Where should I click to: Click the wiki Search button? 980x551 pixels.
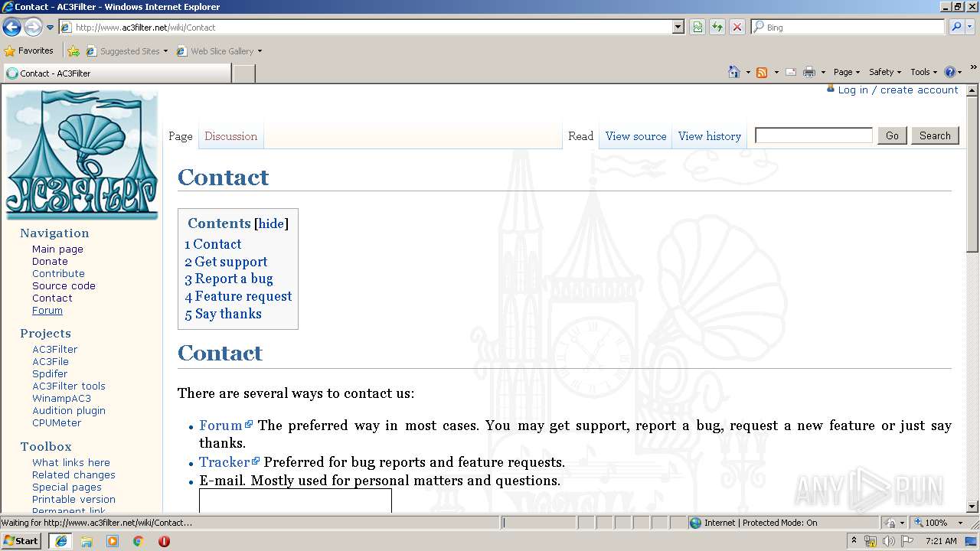(x=935, y=135)
